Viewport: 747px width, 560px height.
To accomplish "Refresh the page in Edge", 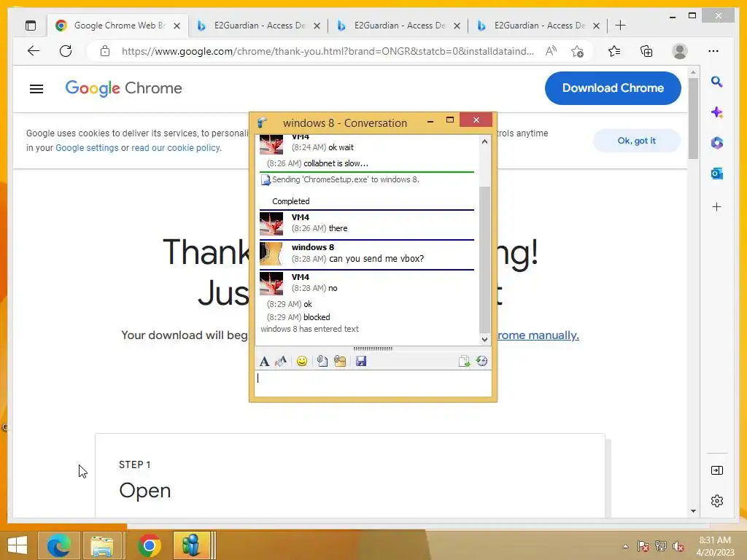I will point(66,51).
